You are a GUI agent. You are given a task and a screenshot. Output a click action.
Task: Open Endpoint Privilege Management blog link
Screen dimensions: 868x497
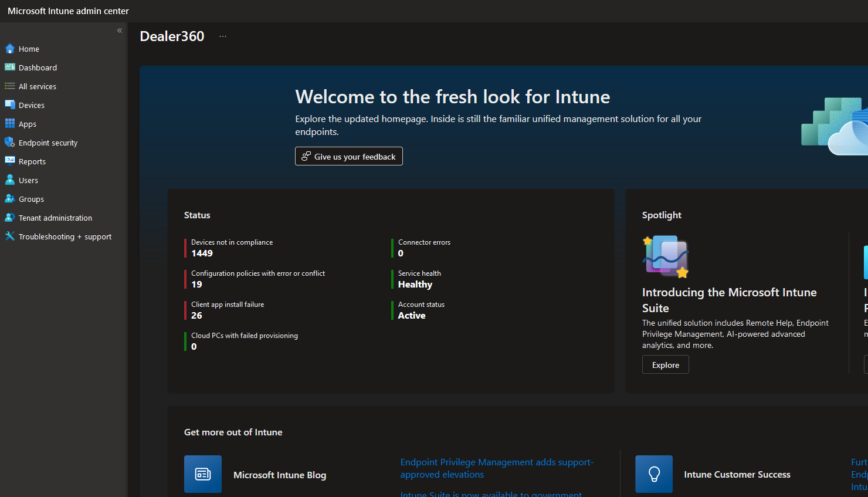[x=497, y=468]
